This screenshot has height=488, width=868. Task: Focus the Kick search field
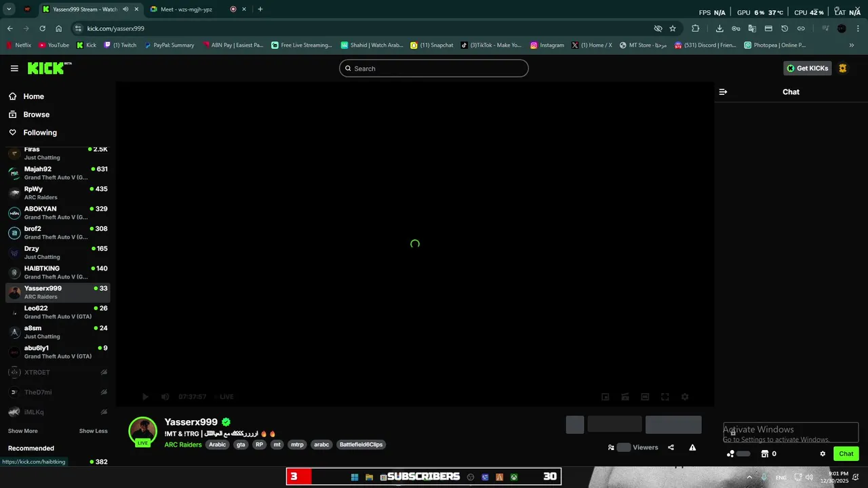coord(434,68)
